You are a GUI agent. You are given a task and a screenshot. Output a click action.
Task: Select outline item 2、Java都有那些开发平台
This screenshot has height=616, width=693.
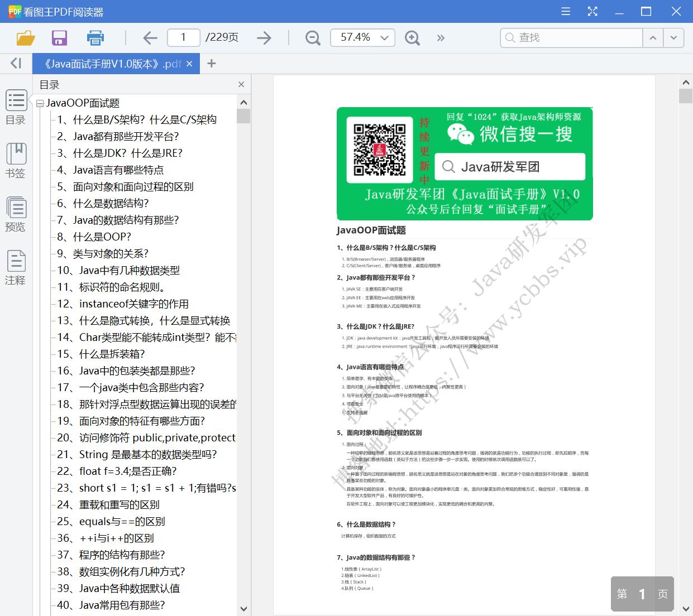point(118,136)
